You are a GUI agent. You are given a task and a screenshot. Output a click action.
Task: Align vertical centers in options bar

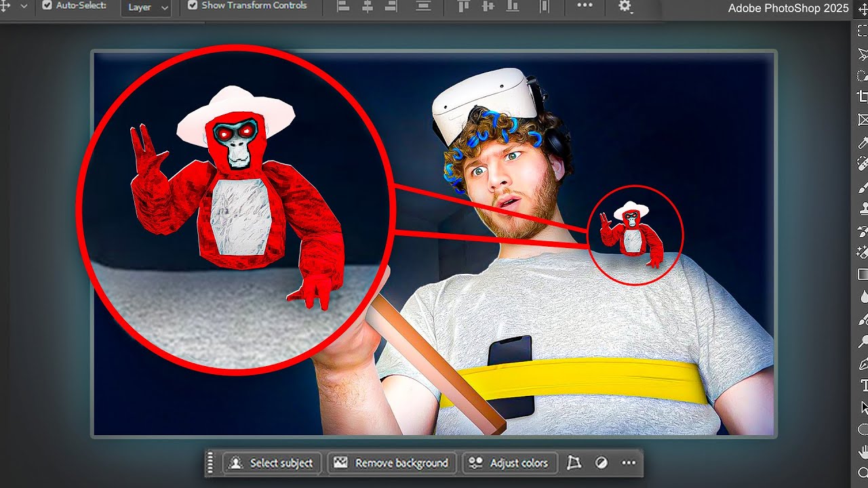pos(488,6)
